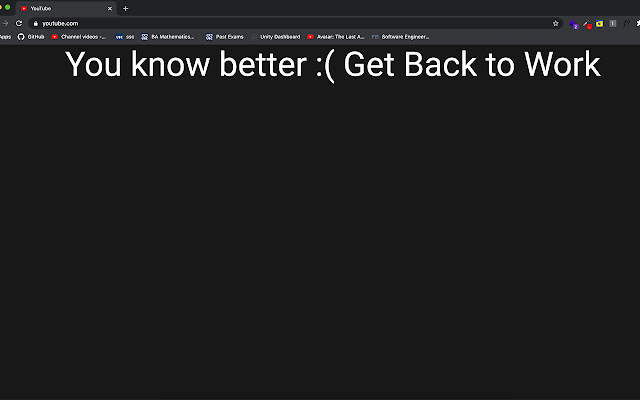640x400 pixels.
Task: Open the GitHub bookmark
Action: pyautogui.click(x=31, y=37)
